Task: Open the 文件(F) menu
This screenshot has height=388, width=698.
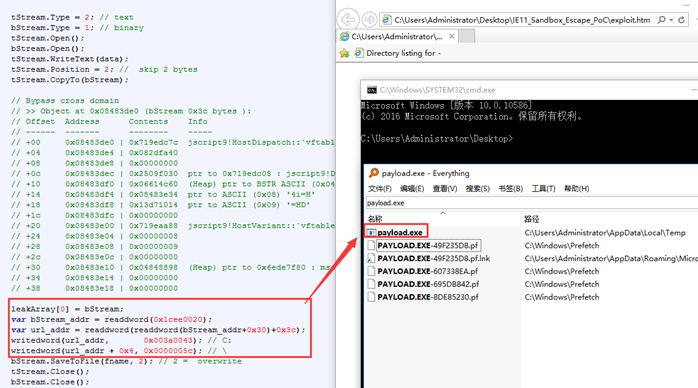Action: click(x=380, y=189)
